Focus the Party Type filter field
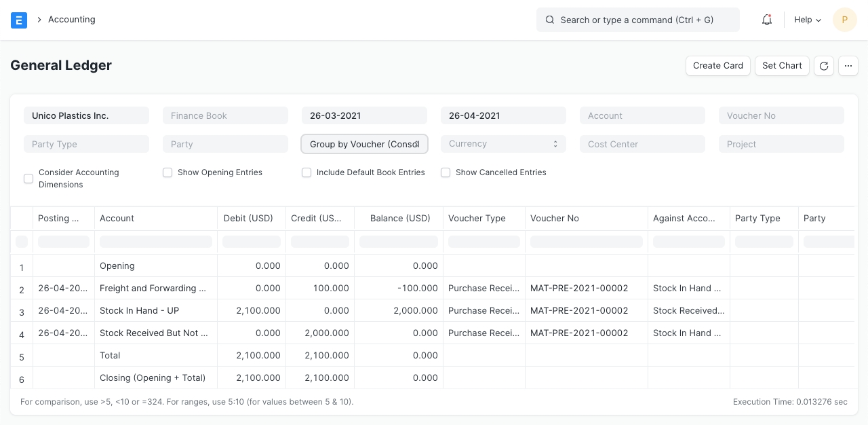Image resolution: width=868 pixels, height=425 pixels. click(x=86, y=144)
